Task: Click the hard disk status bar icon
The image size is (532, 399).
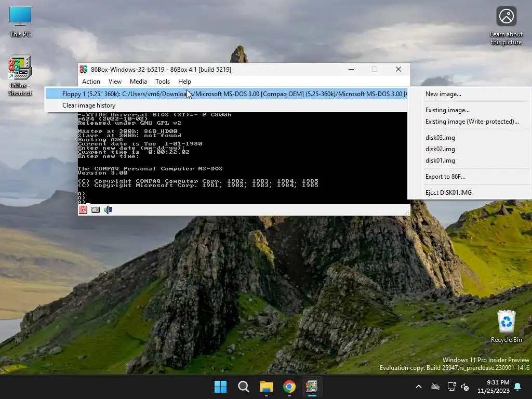Action: pos(96,210)
